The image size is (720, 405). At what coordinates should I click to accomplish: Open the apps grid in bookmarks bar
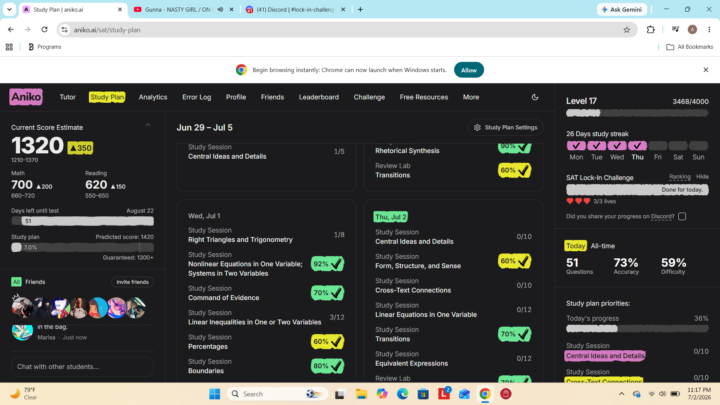click(x=9, y=47)
